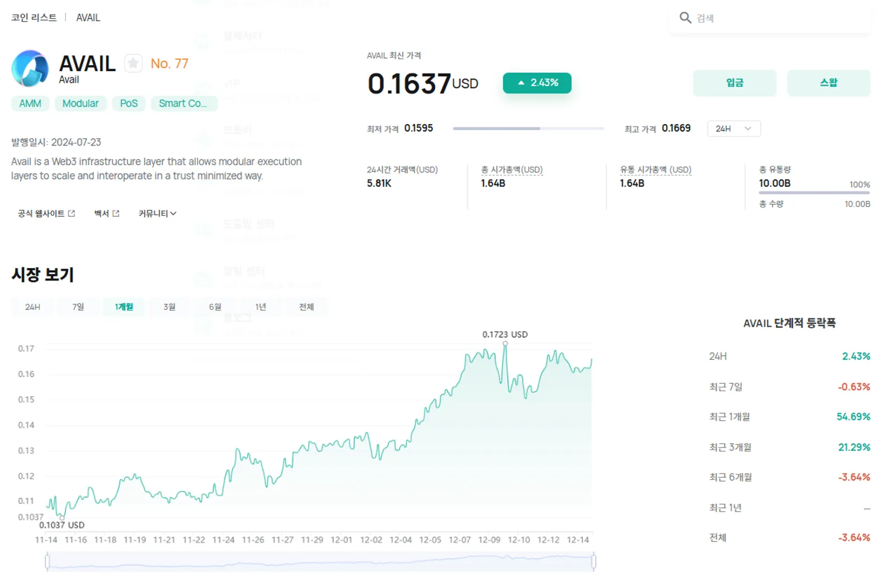Select the 24H chart tab

[x=32, y=307]
